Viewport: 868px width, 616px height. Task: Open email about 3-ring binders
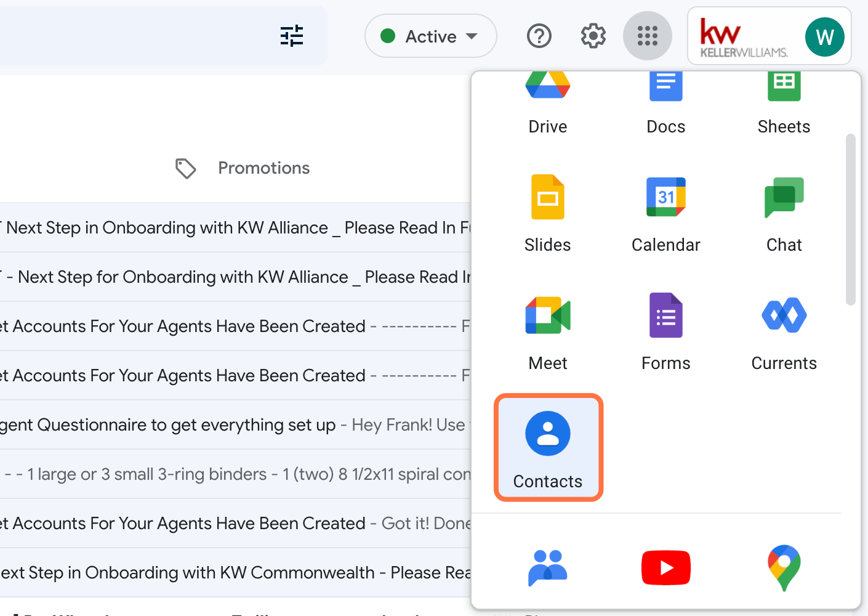click(235, 474)
